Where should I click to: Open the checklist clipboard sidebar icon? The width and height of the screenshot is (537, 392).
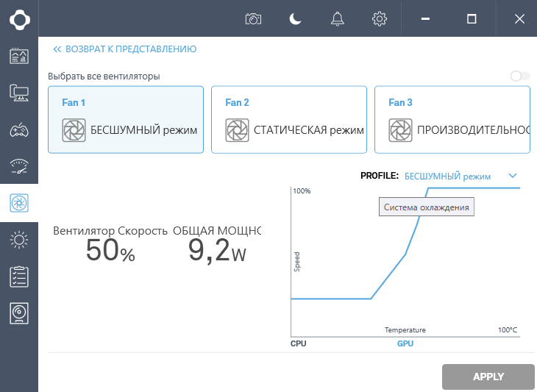[x=19, y=277]
